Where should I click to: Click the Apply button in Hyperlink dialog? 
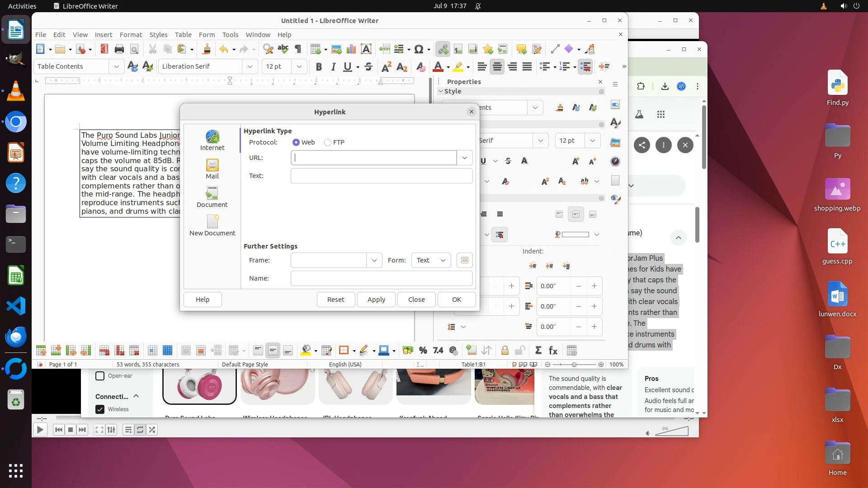click(x=376, y=300)
